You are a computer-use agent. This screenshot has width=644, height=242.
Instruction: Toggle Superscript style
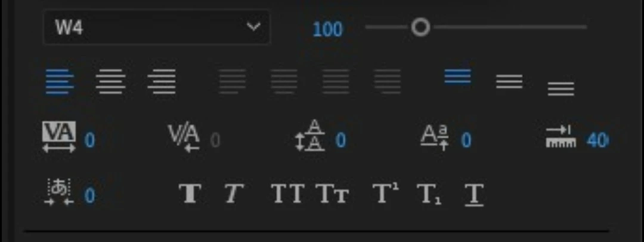click(x=386, y=192)
